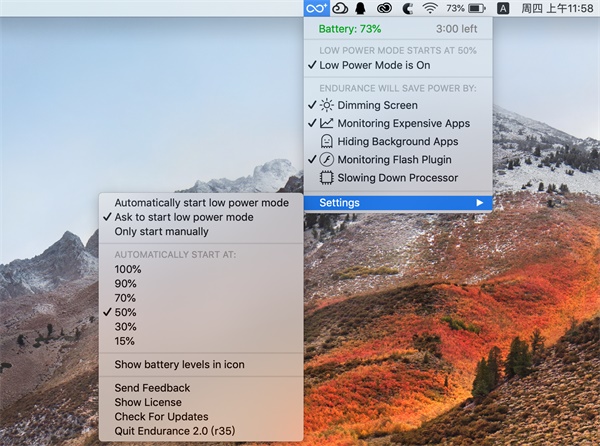Click the cloud icon in the menu bar

tap(340, 8)
